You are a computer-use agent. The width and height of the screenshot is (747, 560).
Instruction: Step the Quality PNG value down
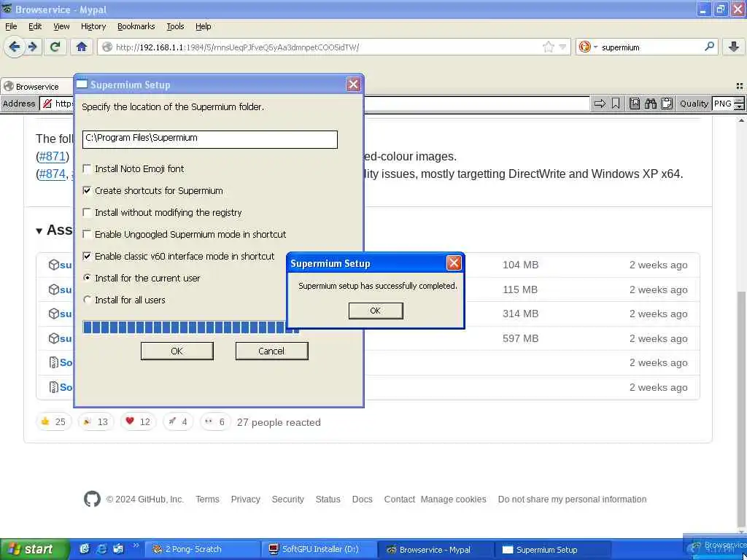point(739,106)
